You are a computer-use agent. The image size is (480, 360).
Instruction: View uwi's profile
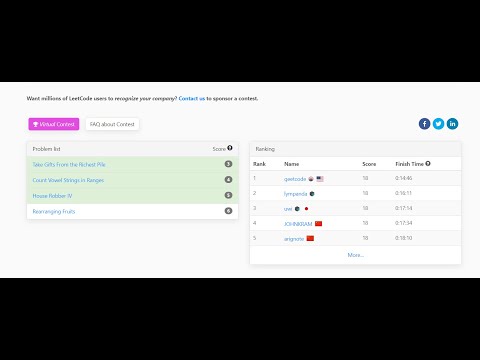[x=288, y=209]
